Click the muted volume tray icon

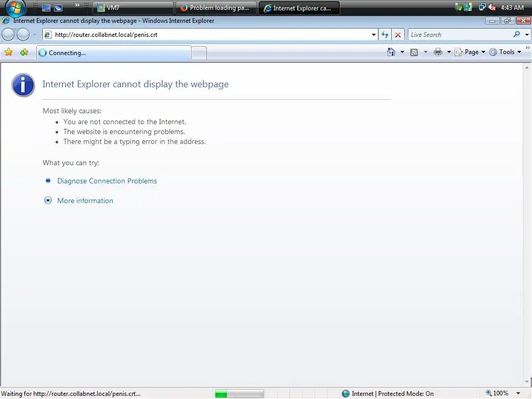tap(492, 7)
